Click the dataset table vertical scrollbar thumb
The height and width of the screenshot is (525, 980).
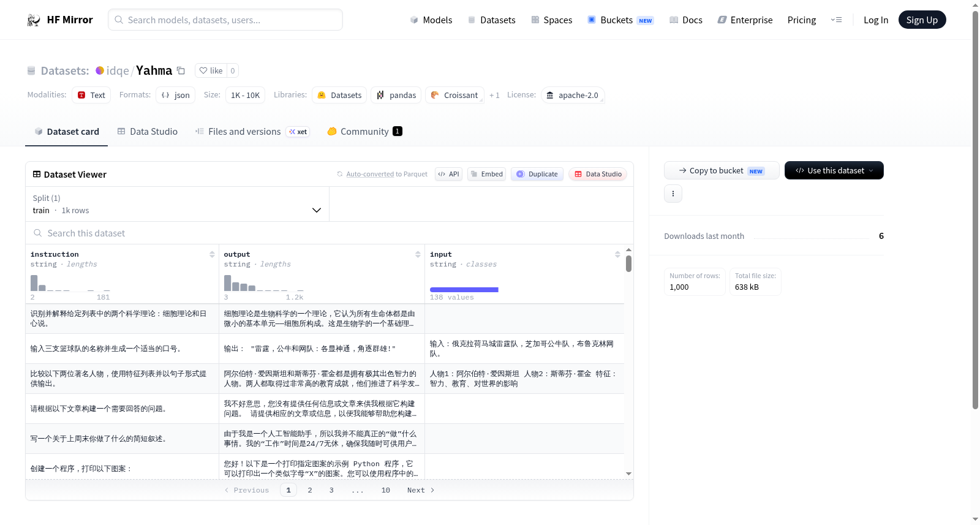pos(628,263)
